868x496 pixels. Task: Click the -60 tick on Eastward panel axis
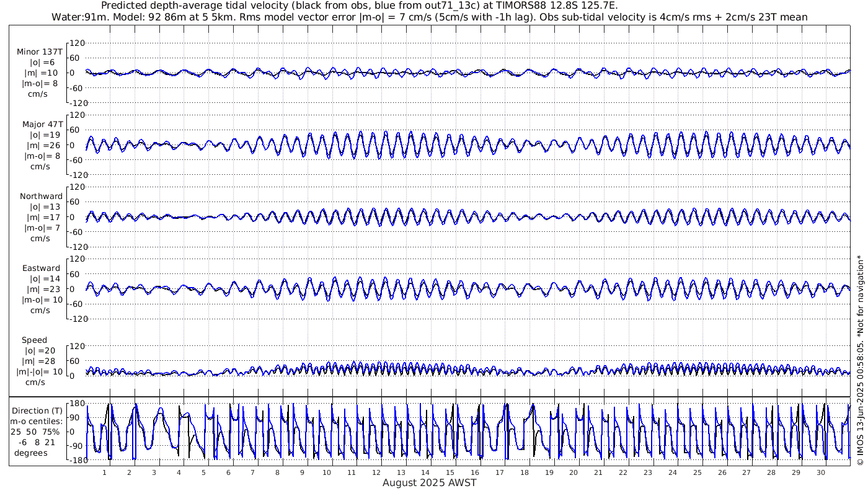[x=76, y=304]
